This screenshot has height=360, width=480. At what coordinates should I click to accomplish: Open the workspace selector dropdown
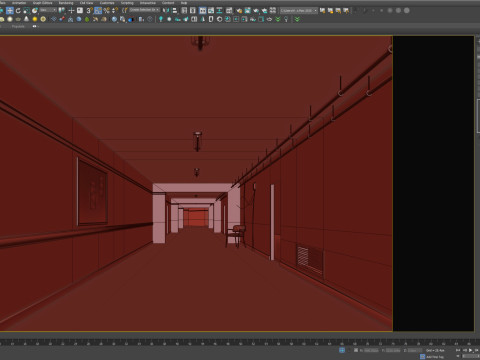(299, 11)
